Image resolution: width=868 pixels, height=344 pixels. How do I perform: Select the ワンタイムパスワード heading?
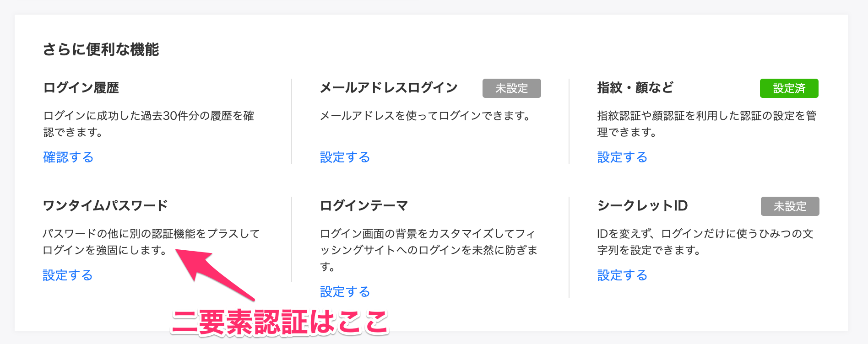pyautogui.click(x=106, y=205)
